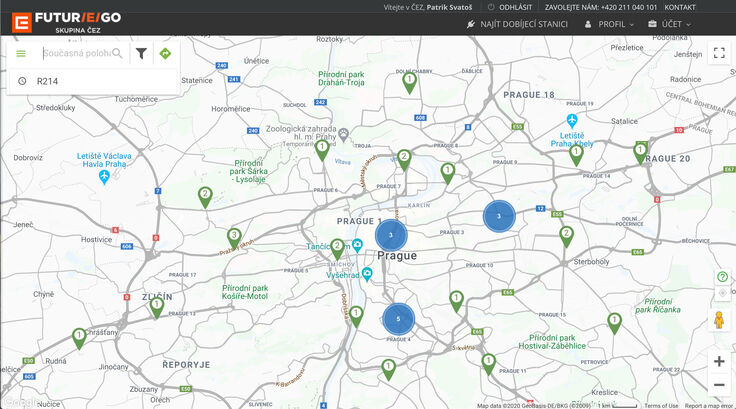This screenshot has width=736, height=409.
Task: Zoom in on the map
Action: click(718, 361)
